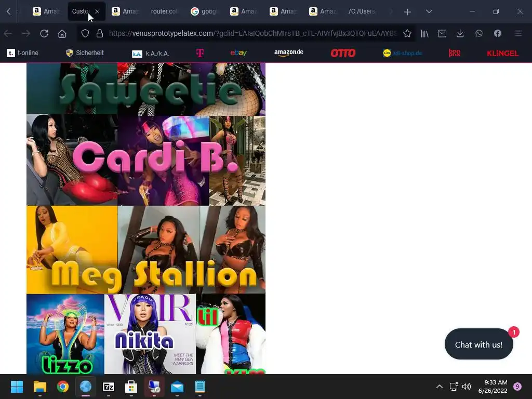Open the network status tray icon
The height and width of the screenshot is (399, 532).
[454, 387]
